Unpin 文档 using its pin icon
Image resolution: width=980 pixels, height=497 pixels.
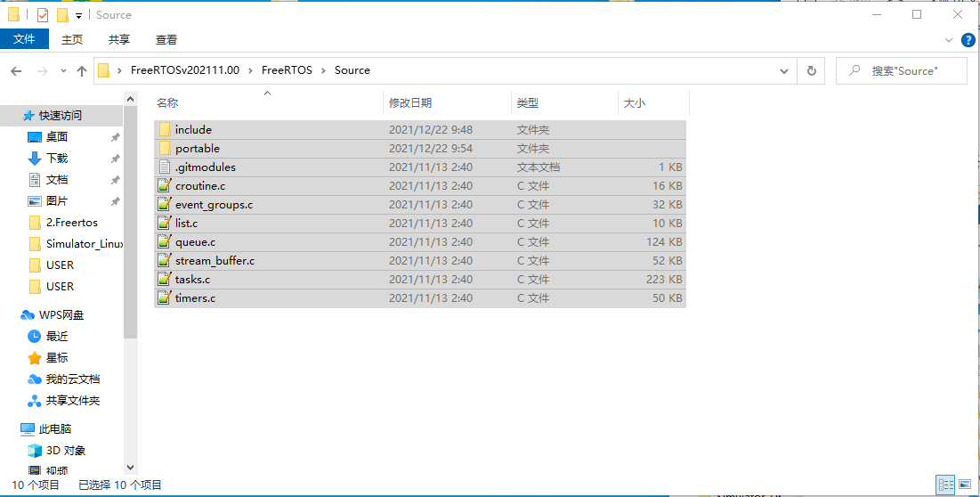115,179
